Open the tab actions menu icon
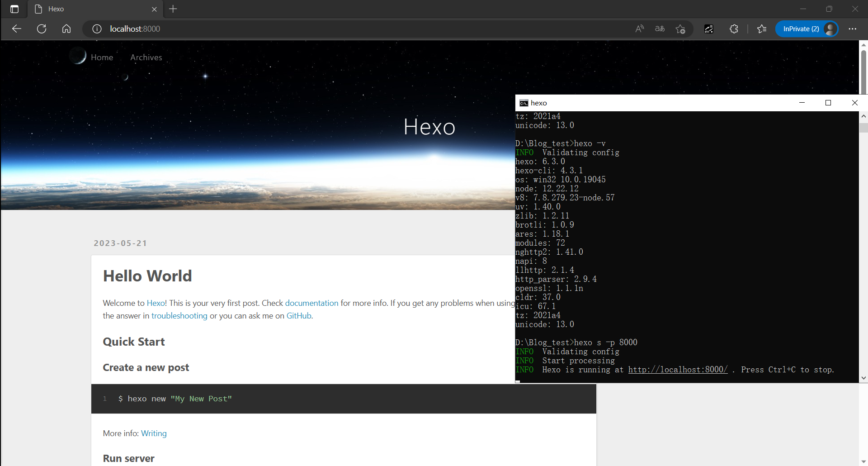Image resolution: width=868 pixels, height=466 pixels. [14, 9]
